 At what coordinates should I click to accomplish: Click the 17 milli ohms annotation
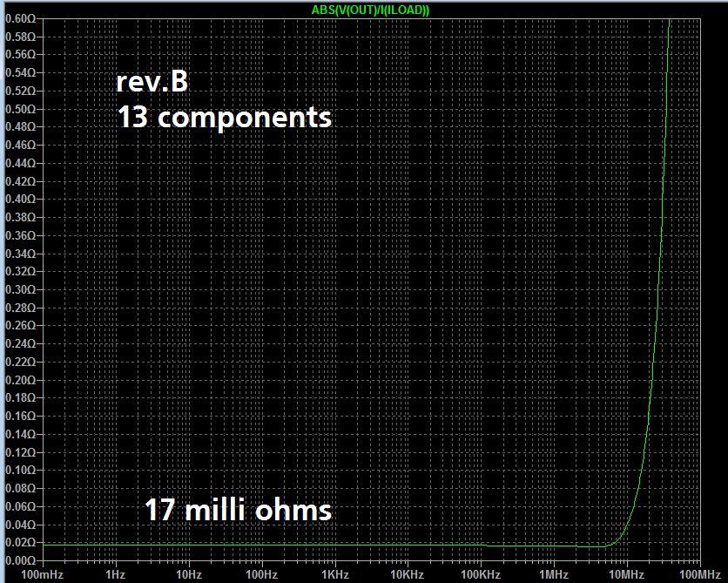point(239,510)
